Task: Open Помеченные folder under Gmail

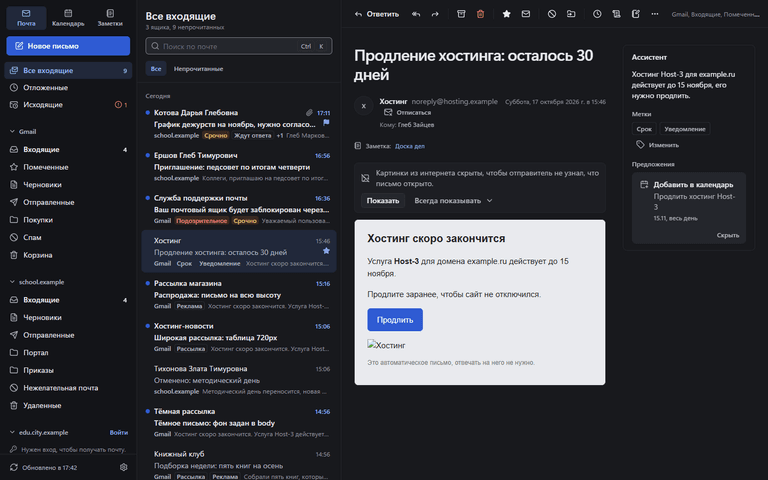Action: [x=68, y=167]
